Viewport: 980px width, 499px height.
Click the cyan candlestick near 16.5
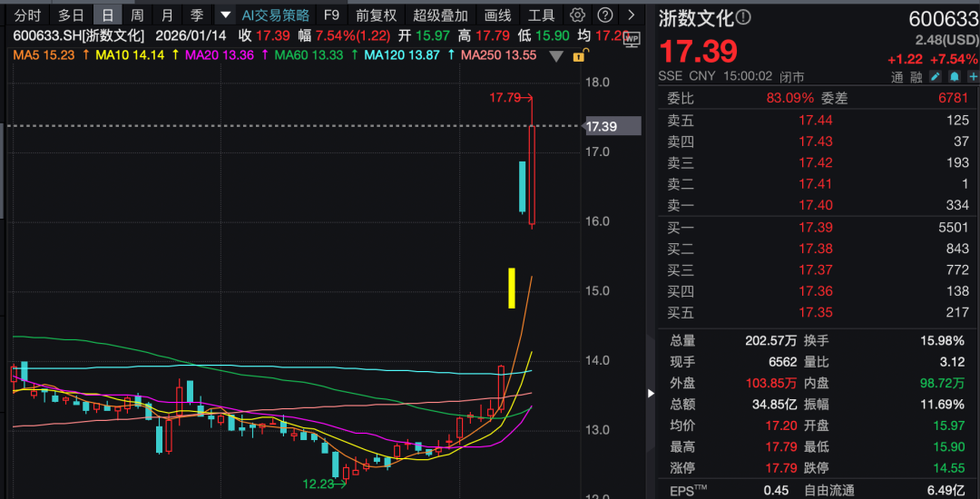[523, 187]
